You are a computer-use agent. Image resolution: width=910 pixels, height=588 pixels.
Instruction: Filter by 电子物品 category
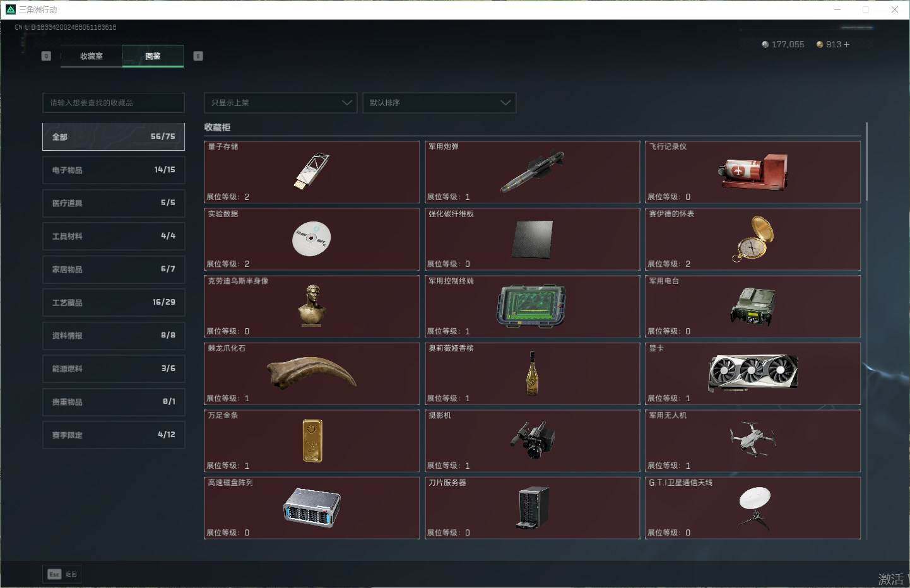[x=114, y=170]
